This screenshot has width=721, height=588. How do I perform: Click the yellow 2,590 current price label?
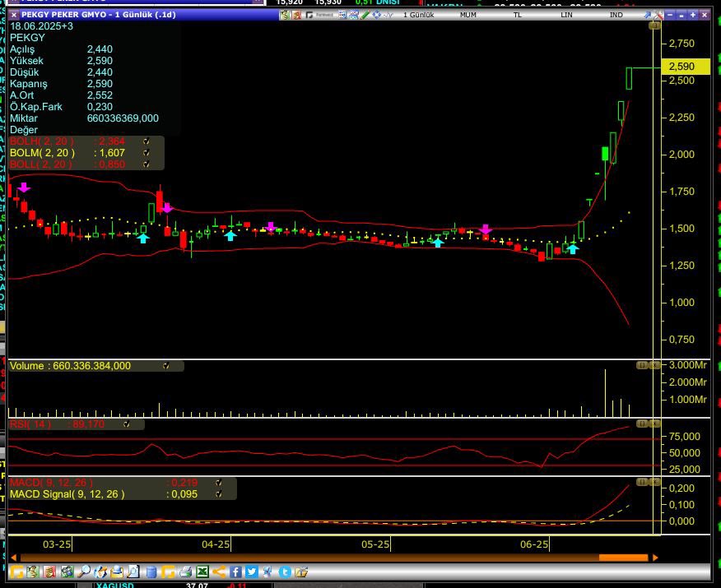(685, 67)
